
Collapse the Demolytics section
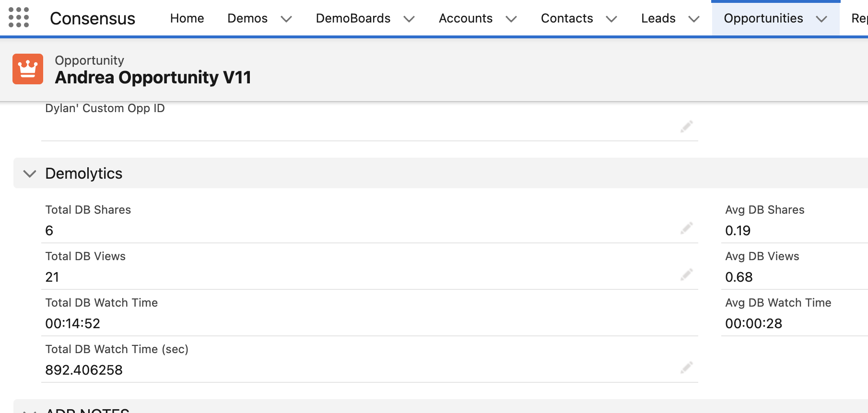tap(30, 173)
